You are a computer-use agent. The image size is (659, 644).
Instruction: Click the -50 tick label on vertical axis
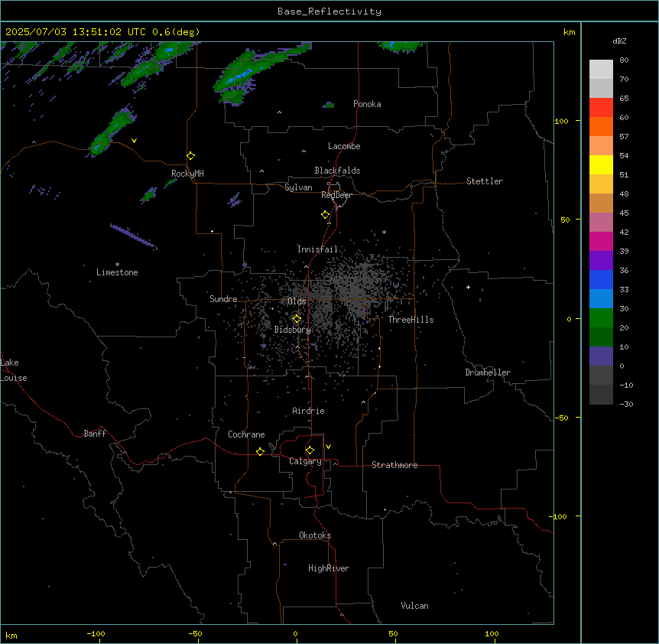pyautogui.click(x=561, y=418)
